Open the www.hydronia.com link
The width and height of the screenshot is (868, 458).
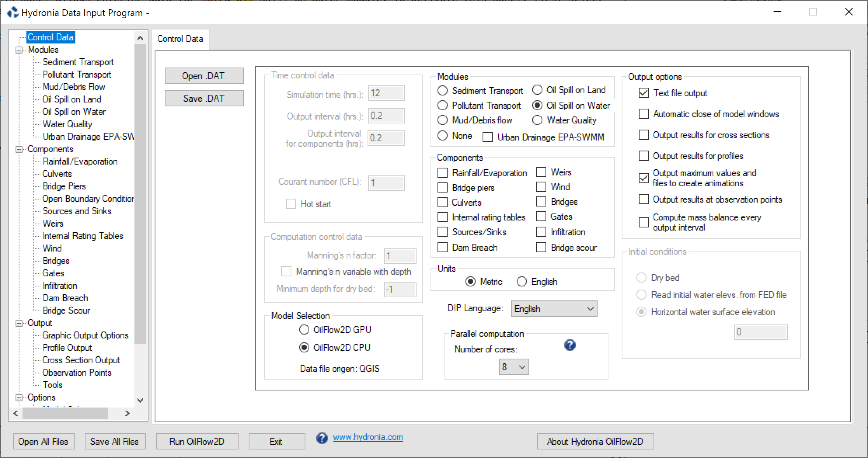(x=368, y=437)
